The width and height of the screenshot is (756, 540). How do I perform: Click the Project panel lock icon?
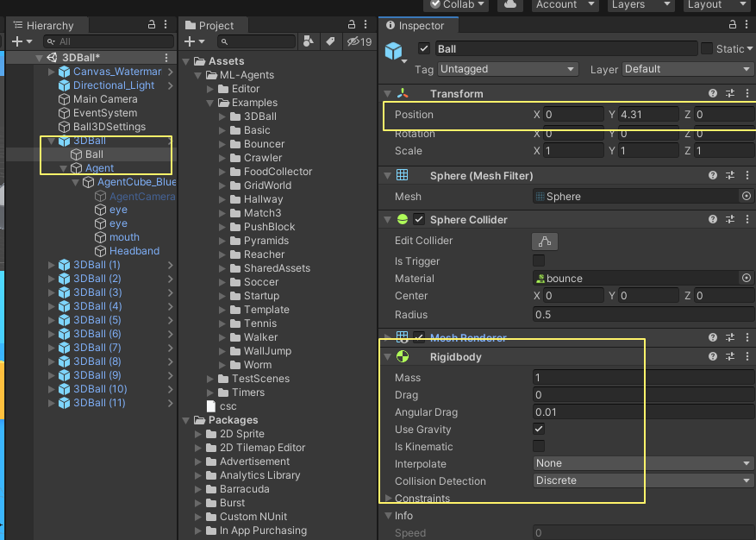coord(352,24)
